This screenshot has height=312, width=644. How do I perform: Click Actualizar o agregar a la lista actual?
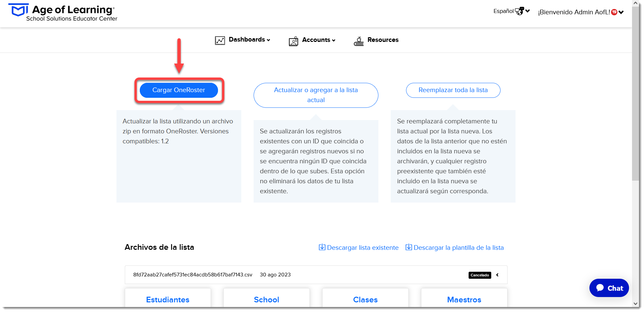(x=316, y=95)
